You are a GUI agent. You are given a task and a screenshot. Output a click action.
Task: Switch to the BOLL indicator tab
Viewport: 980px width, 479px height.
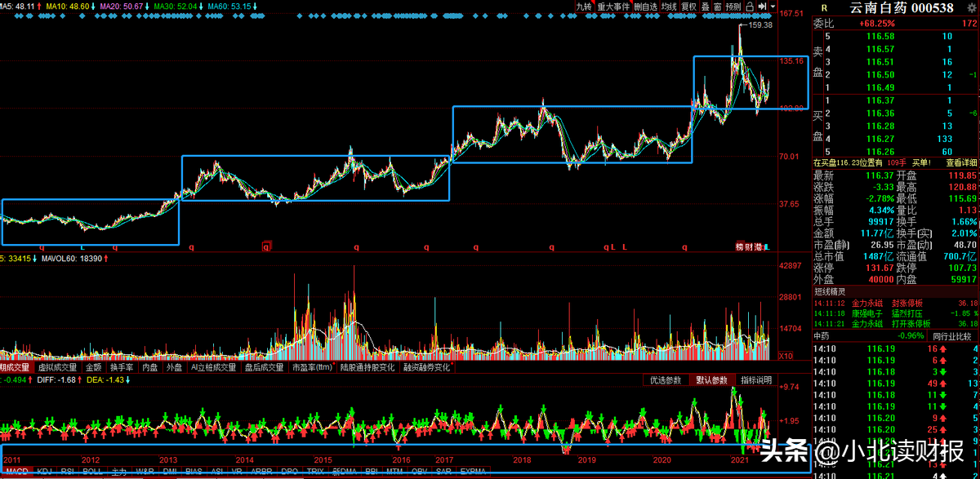click(x=92, y=472)
